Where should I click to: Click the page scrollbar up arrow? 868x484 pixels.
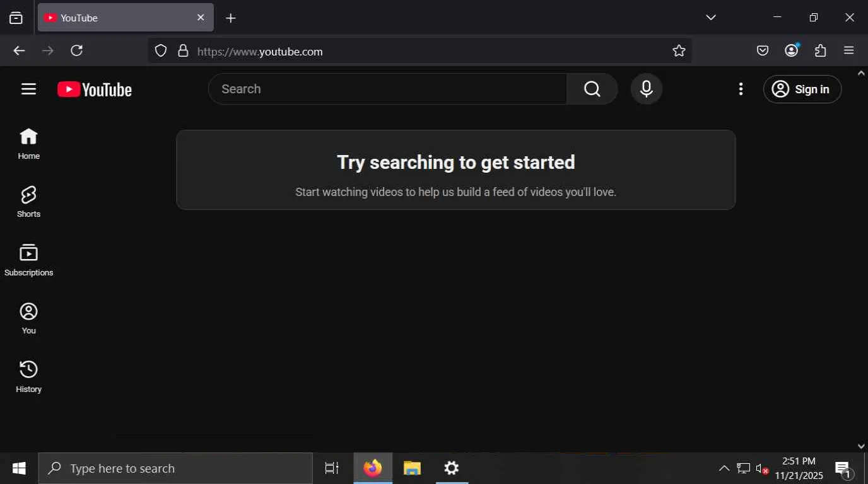point(862,73)
